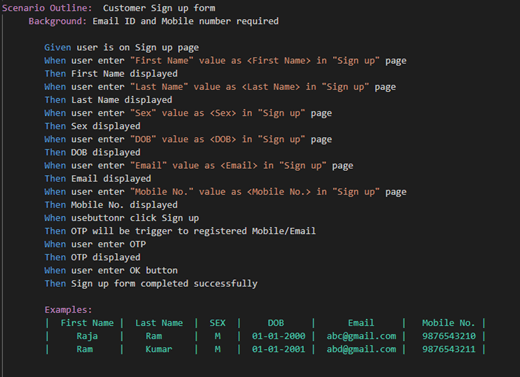Select the <First Name> placeholder
Viewport: 520px width, 377px height.
coord(279,61)
